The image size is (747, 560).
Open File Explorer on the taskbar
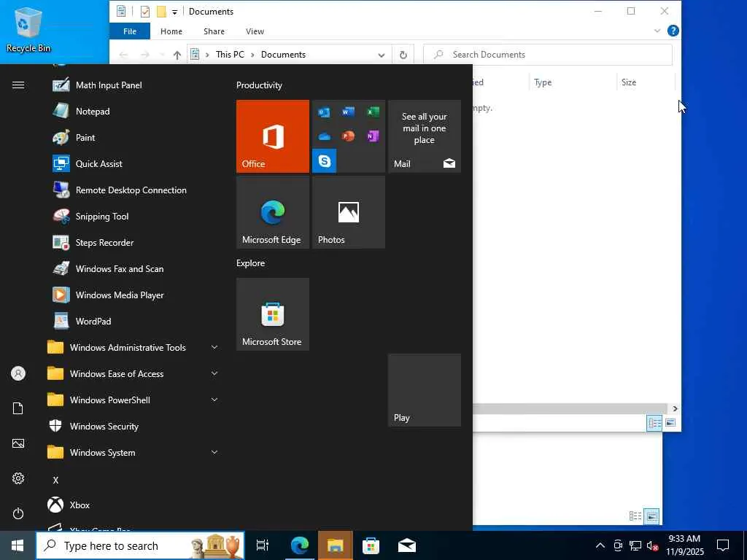[336, 545]
